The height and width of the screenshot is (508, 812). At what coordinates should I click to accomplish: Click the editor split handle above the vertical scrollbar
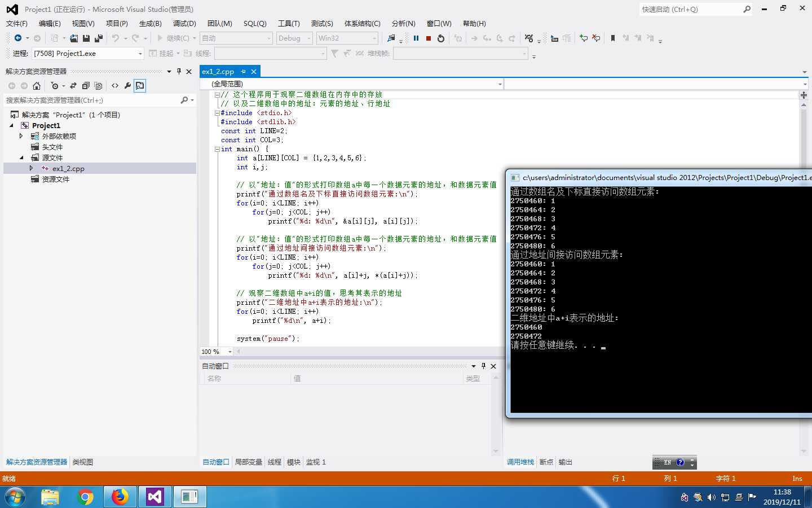pyautogui.click(x=804, y=95)
